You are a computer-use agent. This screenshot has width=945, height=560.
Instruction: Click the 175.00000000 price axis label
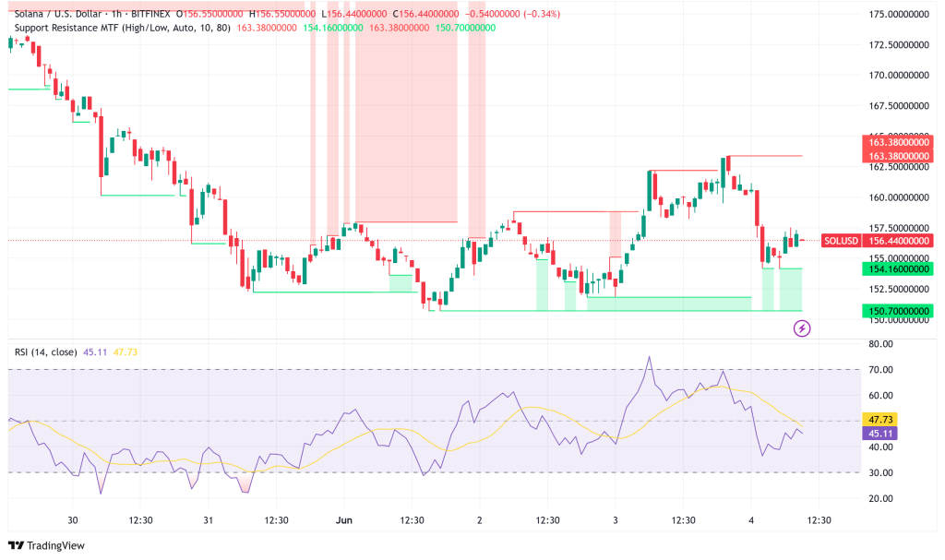[899, 15]
